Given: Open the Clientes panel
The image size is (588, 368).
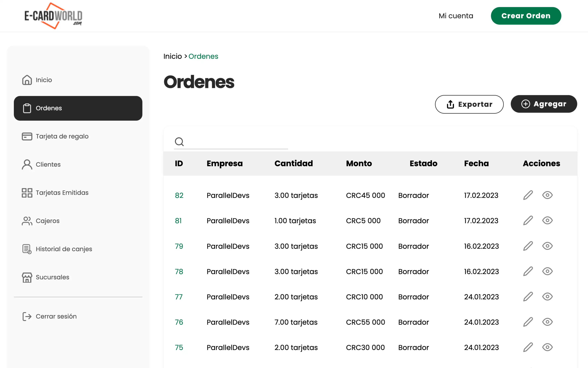Looking at the screenshot, I should tap(48, 164).
